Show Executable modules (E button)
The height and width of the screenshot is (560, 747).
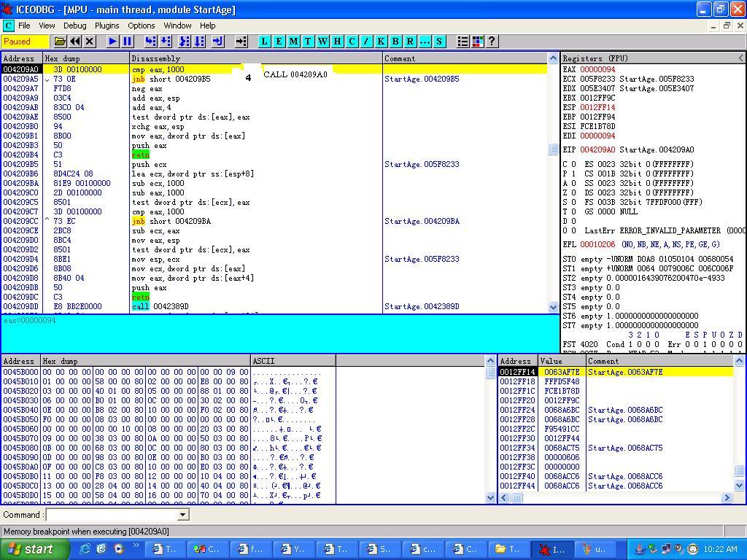(x=279, y=42)
